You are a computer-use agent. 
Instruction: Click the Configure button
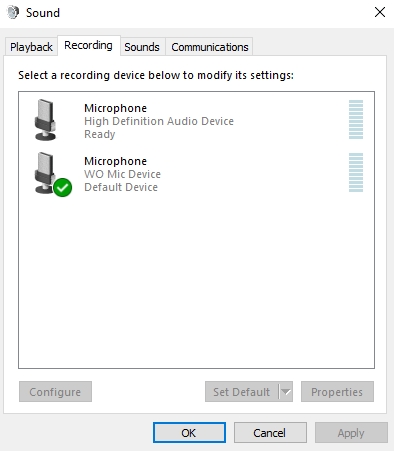point(55,392)
